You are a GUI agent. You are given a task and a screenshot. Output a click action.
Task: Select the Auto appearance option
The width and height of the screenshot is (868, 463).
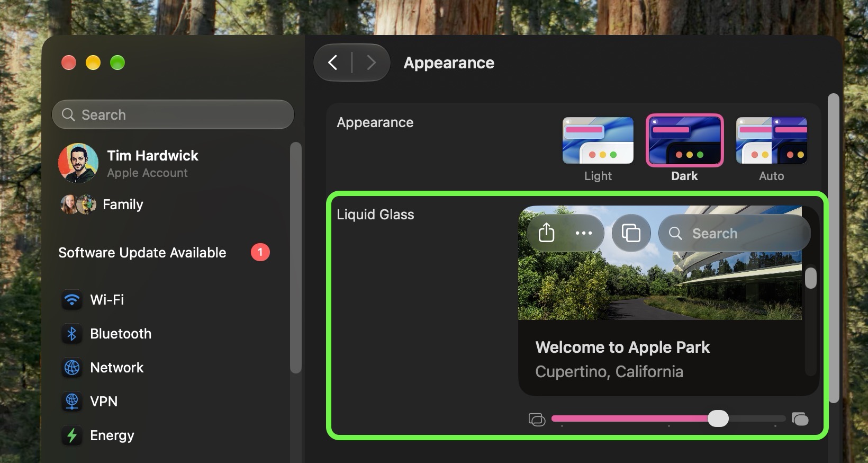pyautogui.click(x=771, y=149)
